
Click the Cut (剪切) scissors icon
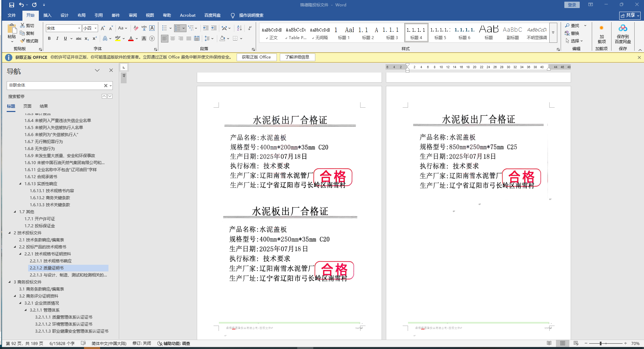click(22, 25)
